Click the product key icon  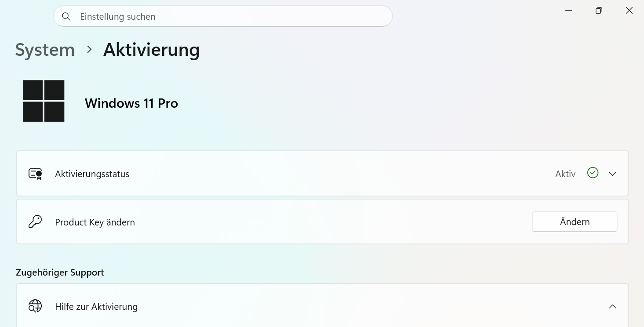[35, 222]
